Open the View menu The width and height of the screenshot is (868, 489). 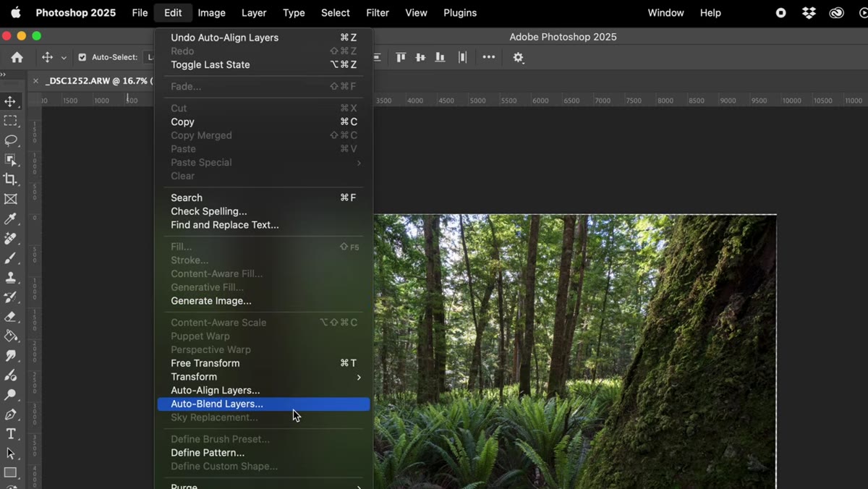(416, 12)
